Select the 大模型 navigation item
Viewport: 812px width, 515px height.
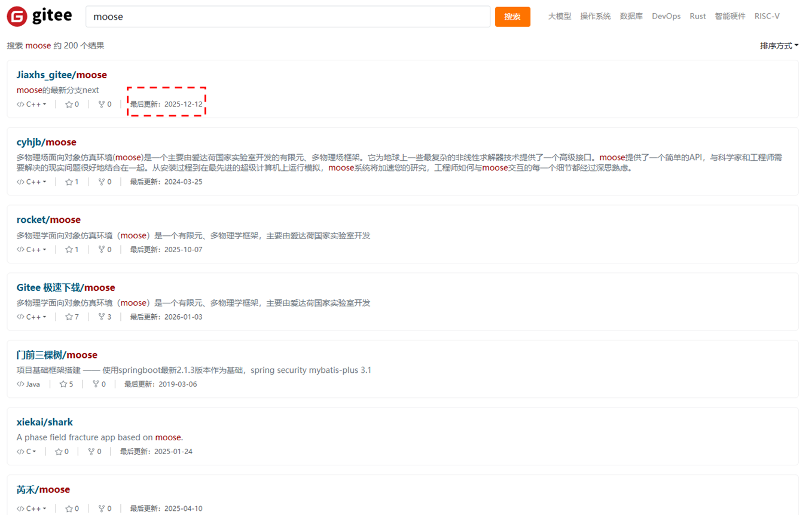coord(558,16)
